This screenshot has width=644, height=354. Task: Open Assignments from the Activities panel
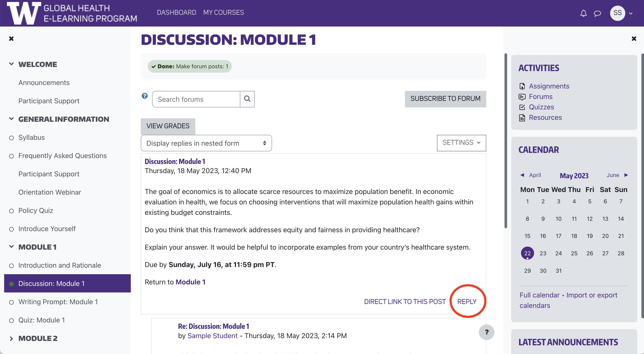[x=549, y=86]
